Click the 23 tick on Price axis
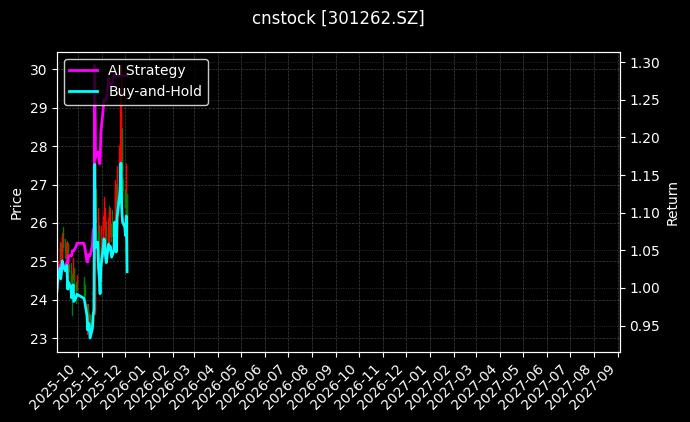Viewport: 690px width, 422px height. [38, 339]
